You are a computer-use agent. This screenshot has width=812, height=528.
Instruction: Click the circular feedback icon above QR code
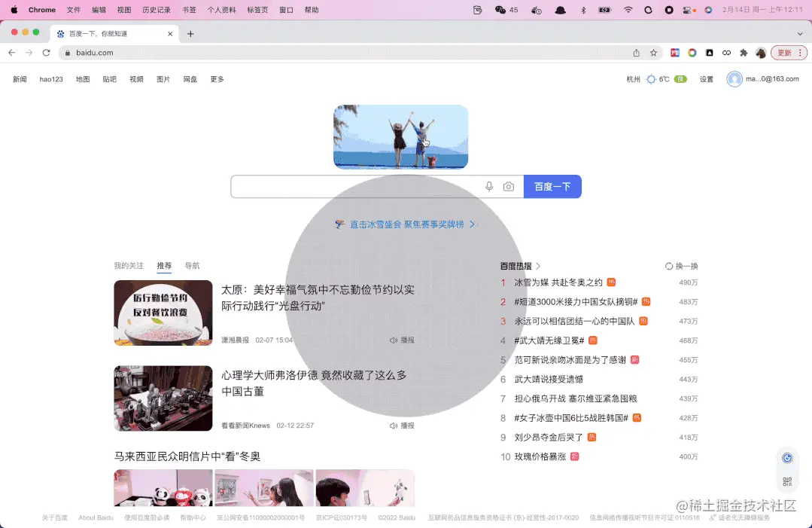coord(787,458)
